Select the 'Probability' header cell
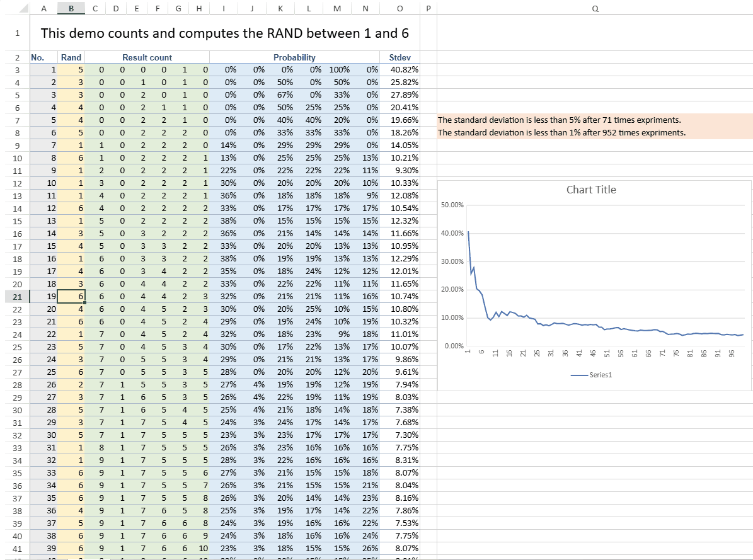753x560 pixels. [x=294, y=57]
